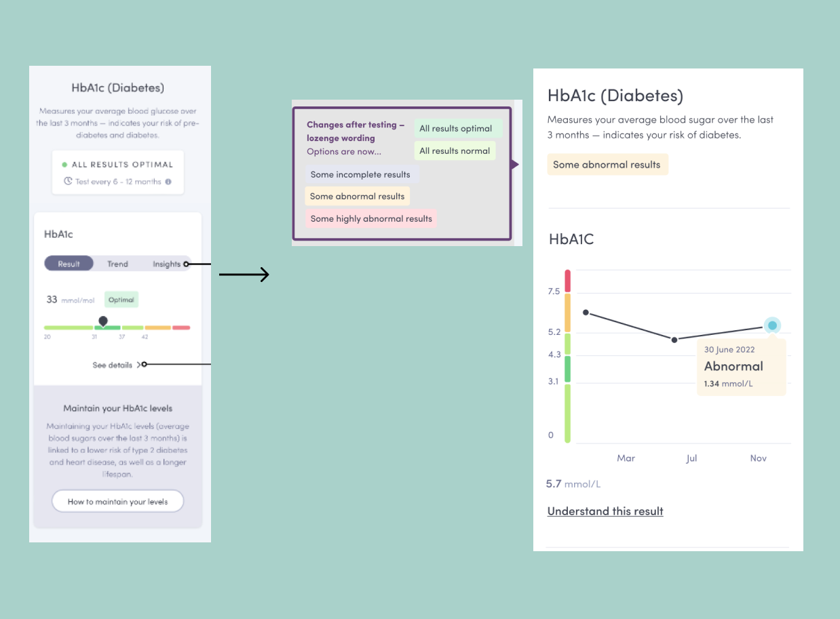The width and height of the screenshot is (840, 619).
Task: Click the green dot beside ALL RESULTS OPTIMAL
Action: [x=64, y=164]
